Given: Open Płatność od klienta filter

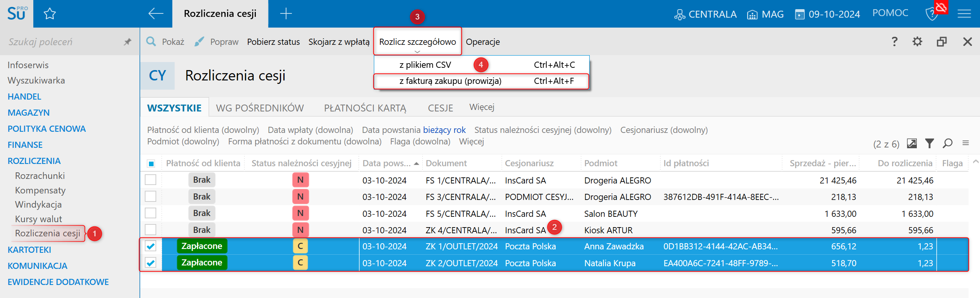Looking at the screenshot, I should tap(203, 130).
